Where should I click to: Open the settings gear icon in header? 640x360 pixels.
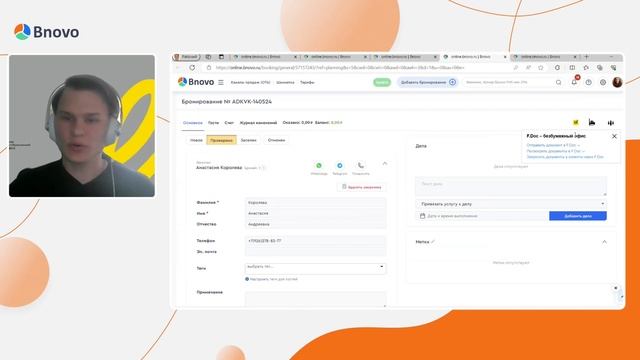pyautogui.click(x=603, y=82)
